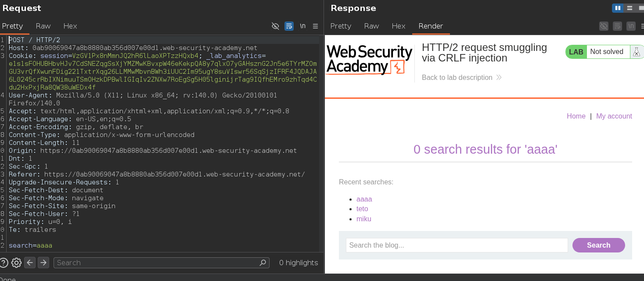
Task: Select Raw tab in Request panel
Action: [43, 26]
